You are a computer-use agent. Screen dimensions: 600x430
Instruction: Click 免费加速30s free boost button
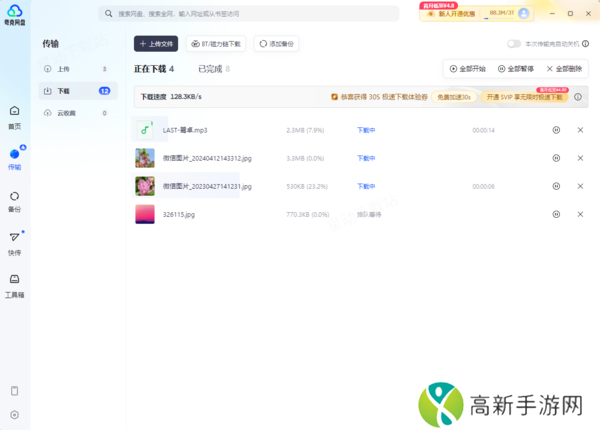[x=454, y=97]
